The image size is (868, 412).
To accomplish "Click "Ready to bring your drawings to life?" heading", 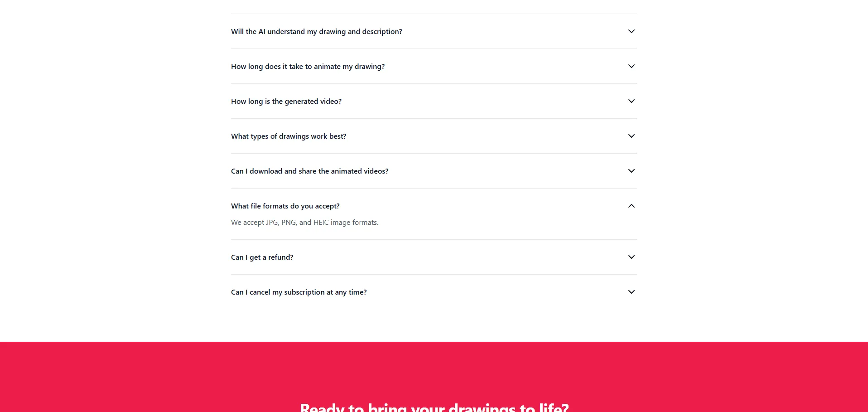I will 434,407.
